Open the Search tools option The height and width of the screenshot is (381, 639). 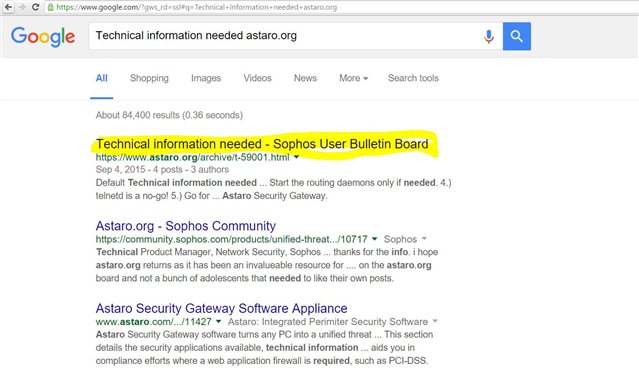[x=413, y=78]
